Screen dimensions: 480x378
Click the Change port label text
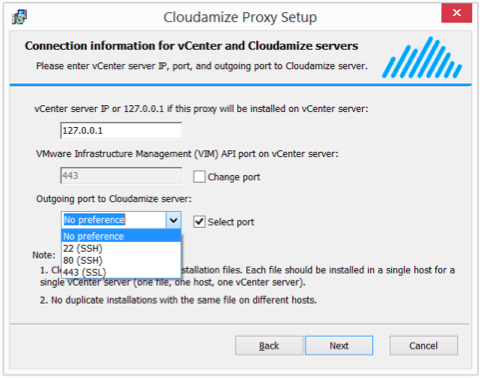pos(234,177)
